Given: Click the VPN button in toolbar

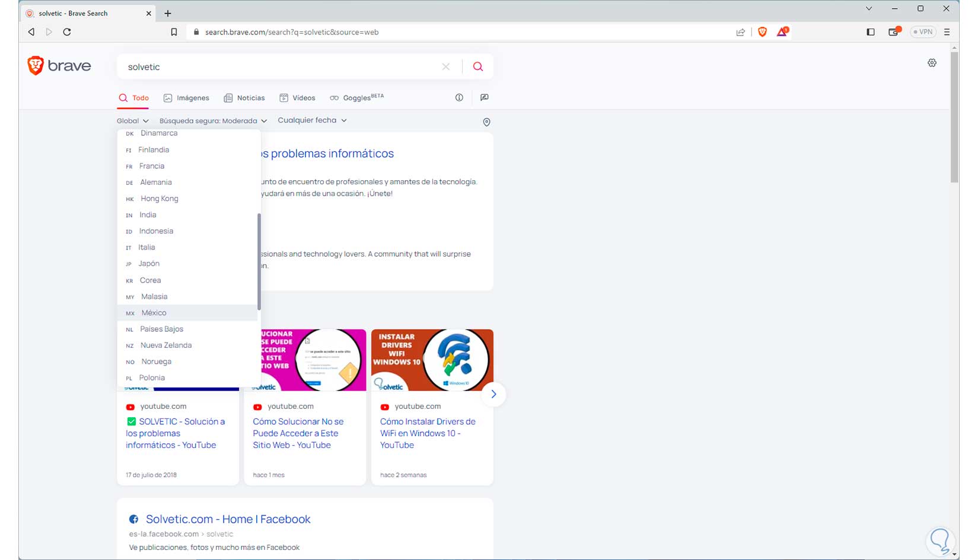Looking at the screenshot, I should pyautogui.click(x=923, y=32).
